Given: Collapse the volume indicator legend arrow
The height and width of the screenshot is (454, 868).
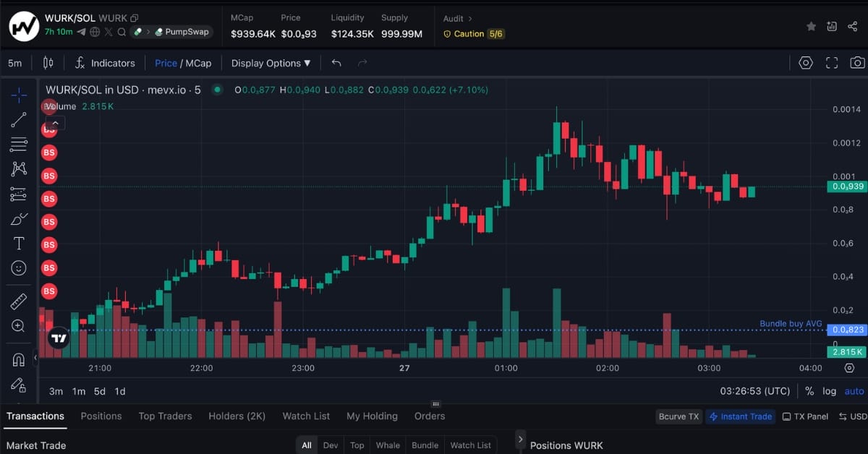Looking at the screenshot, I should [x=56, y=123].
